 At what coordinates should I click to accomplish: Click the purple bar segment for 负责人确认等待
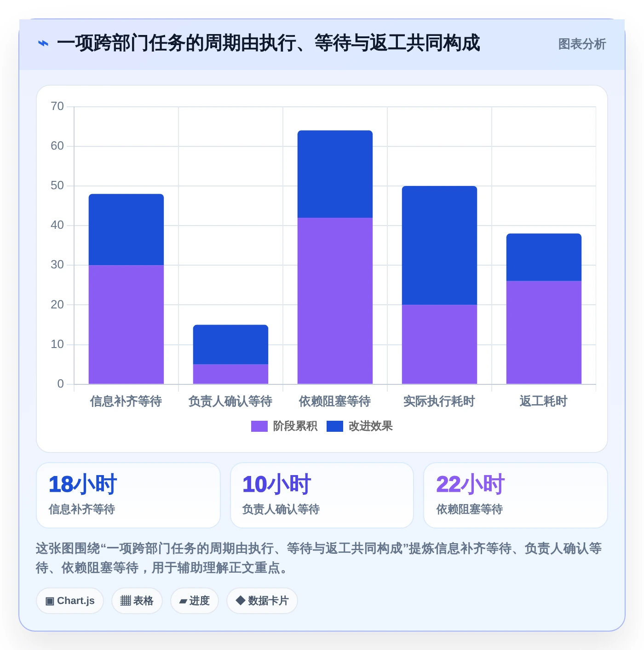pyautogui.click(x=230, y=374)
